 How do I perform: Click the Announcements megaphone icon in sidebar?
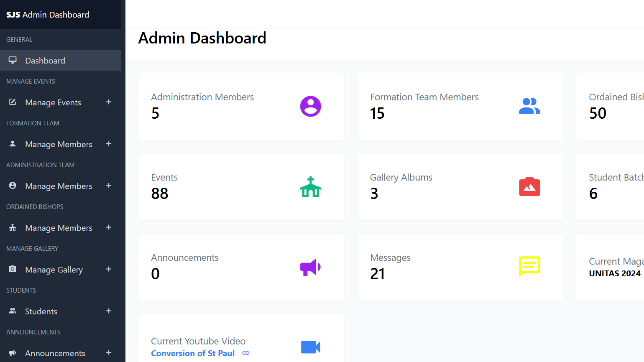pyautogui.click(x=13, y=353)
